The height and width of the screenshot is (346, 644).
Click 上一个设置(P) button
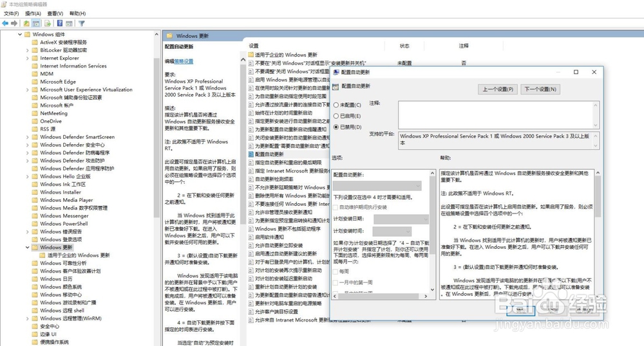(x=498, y=89)
